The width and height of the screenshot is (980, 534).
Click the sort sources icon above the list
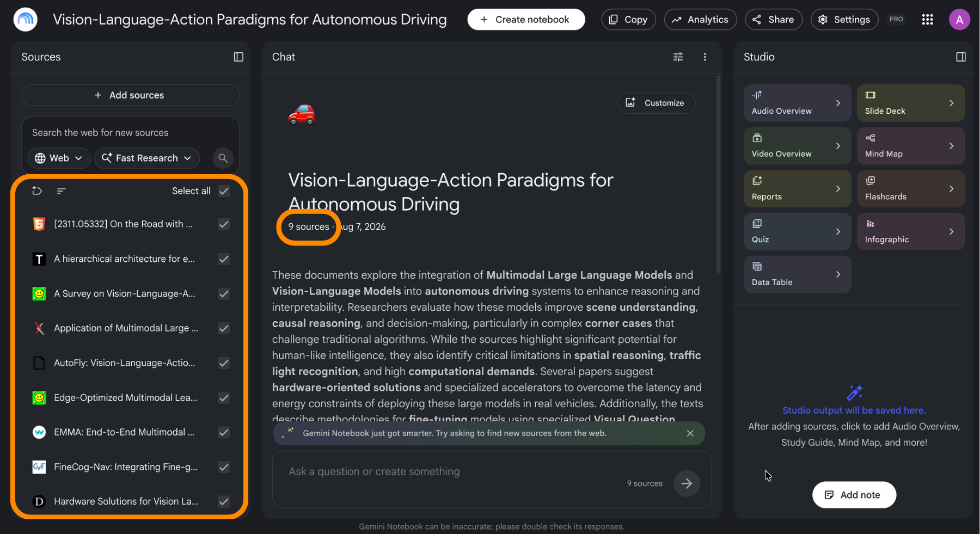coord(62,191)
